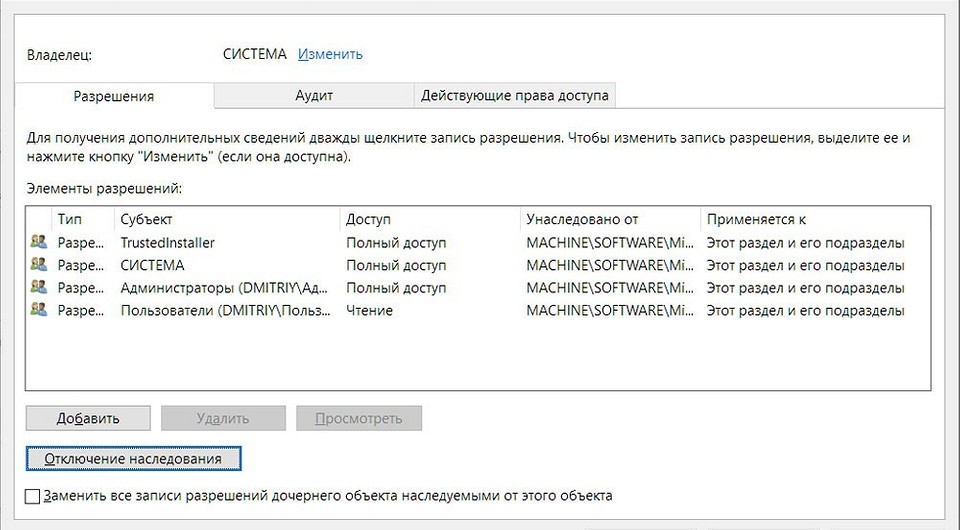Click the Унаследовано от column header
960x530 pixels.
pyautogui.click(x=582, y=219)
